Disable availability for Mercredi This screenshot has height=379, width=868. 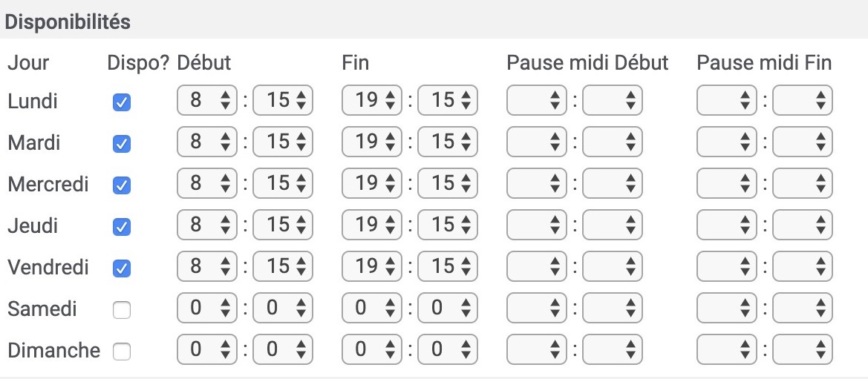(x=122, y=185)
